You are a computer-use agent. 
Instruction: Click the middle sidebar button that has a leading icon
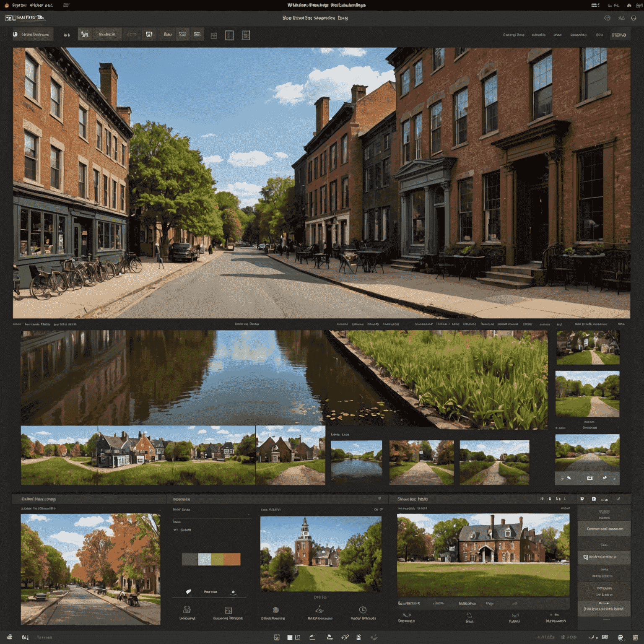604,557
